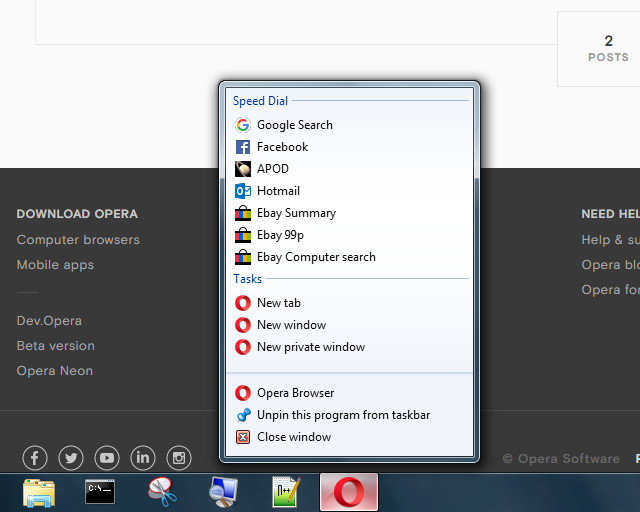Choose New window task
This screenshot has width=640, height=512.
pos(349,325)
